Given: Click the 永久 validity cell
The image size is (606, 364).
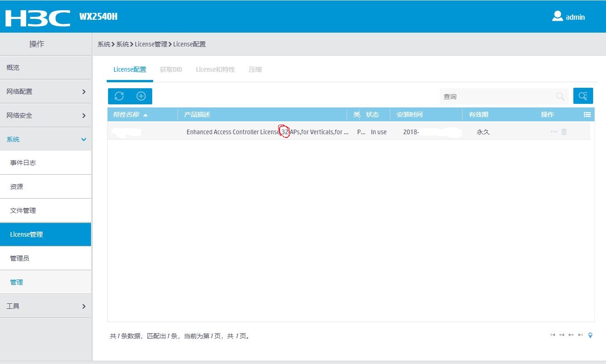Looking at the screenshot, I should pos(483,132).
